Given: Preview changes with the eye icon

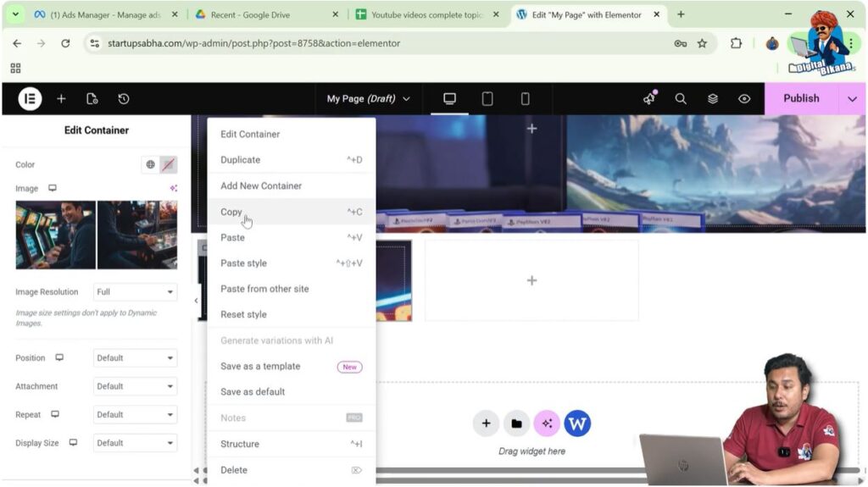Looking at the screenshot, I should point(744,98).
